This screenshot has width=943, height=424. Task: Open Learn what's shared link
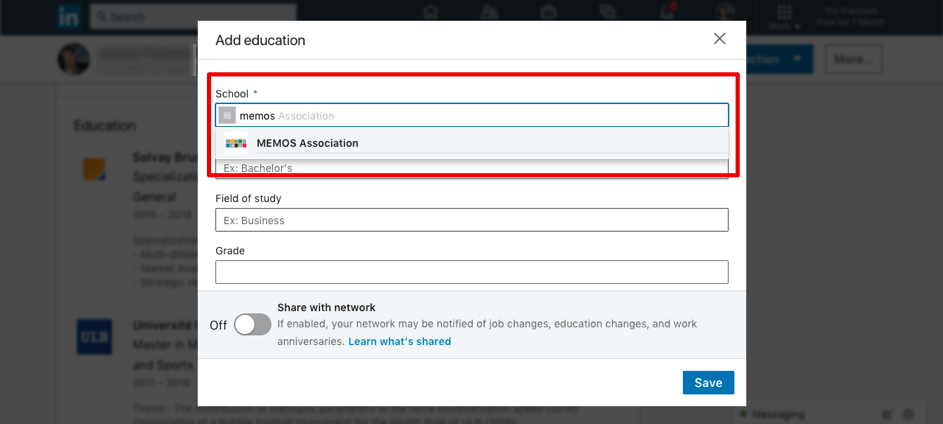pyautogui.click(x=399, y=341)
